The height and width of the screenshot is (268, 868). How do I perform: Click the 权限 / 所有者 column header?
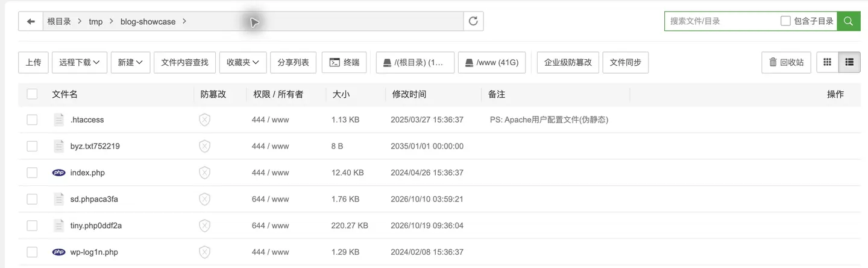278,94
